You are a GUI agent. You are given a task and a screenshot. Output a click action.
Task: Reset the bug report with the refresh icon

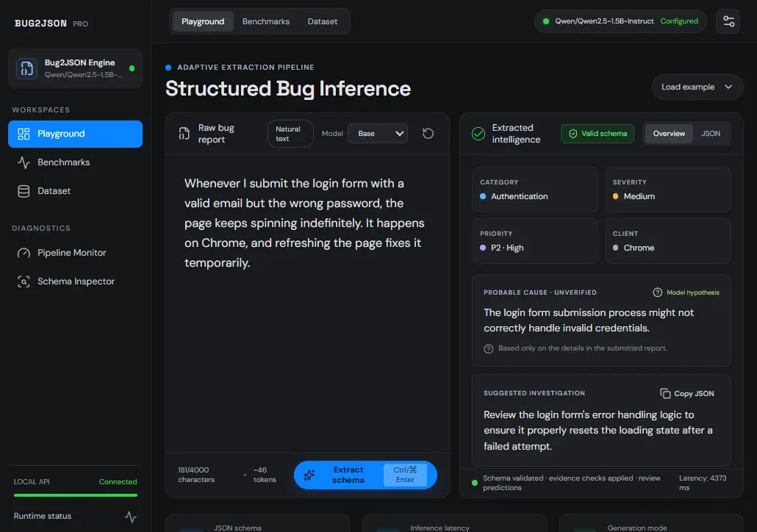[428, 133]
